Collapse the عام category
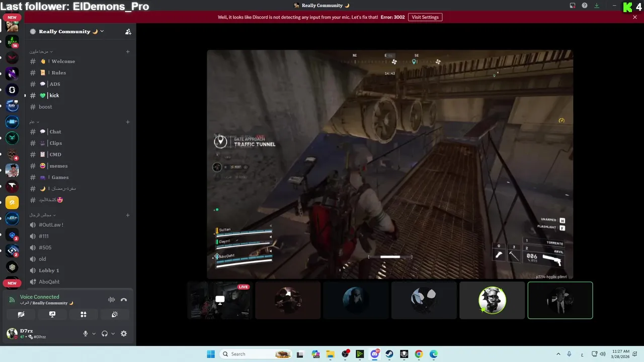 tap(34, 122)
